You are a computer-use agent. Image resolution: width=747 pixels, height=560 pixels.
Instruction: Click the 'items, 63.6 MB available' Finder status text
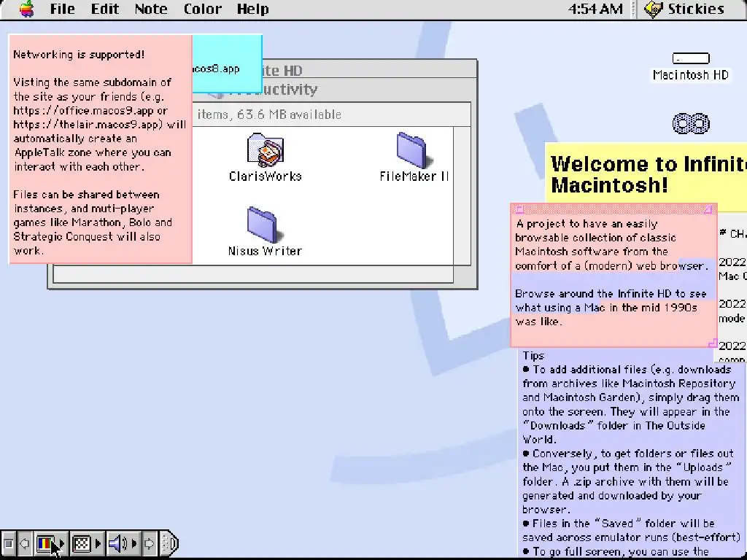coord(269,114)
